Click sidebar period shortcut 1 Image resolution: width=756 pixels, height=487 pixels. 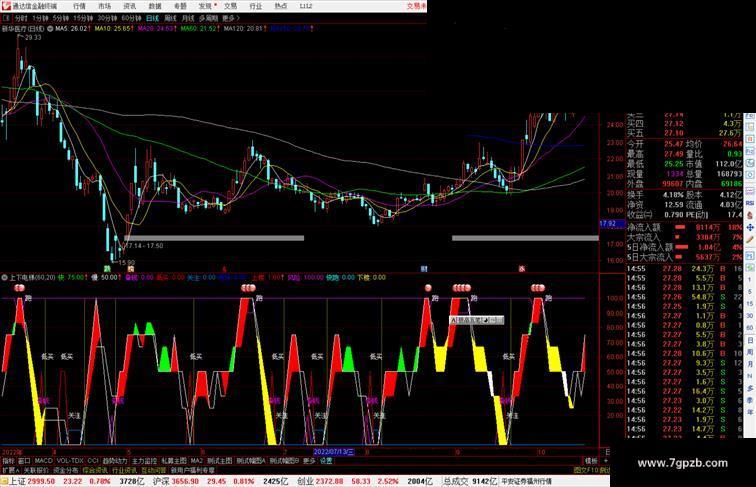tap(750, 280)
